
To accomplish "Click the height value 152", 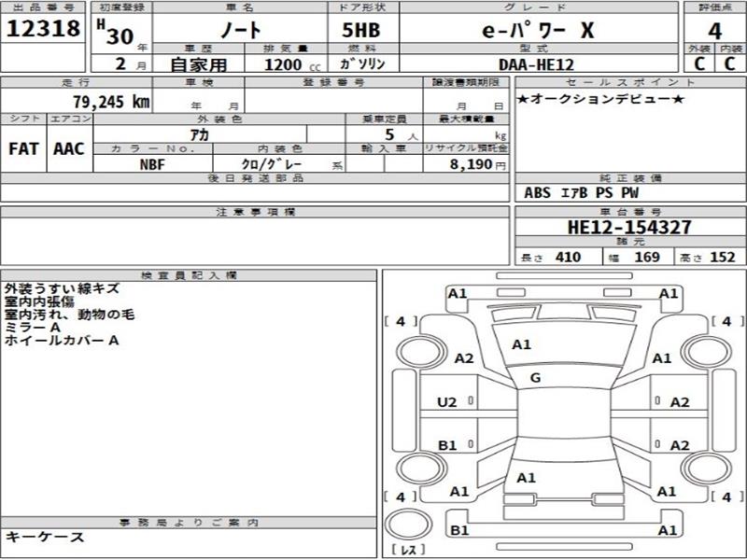I will point(723,258).
